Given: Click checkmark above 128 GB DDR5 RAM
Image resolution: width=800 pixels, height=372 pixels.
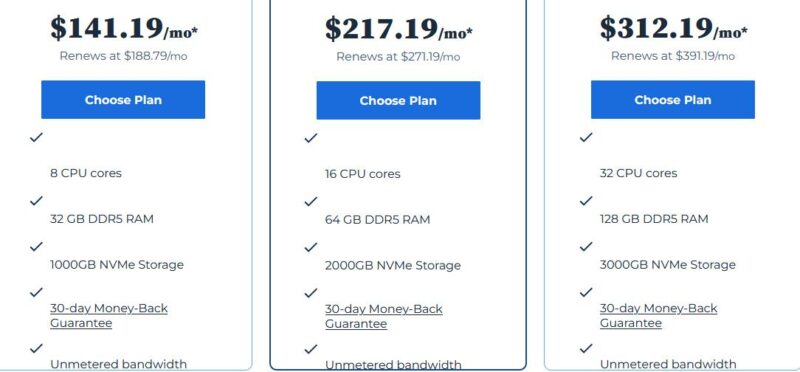Looking at the screenshot, I should pyautogui.click(x=586, y=201).
